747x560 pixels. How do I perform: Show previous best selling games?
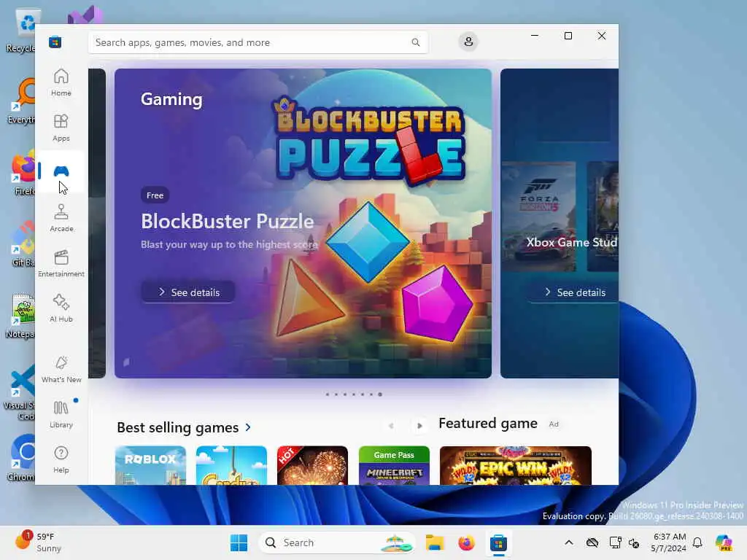tap(391, 426)
